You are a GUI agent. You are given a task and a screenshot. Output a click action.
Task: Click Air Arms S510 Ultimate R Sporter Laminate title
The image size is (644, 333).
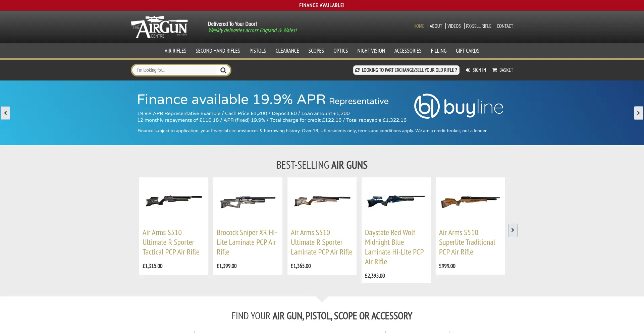322,242
